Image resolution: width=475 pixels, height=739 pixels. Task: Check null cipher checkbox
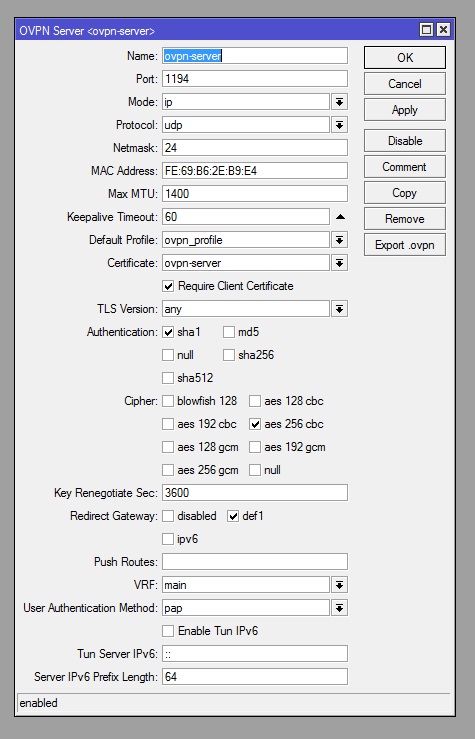[x=255, y=470]
